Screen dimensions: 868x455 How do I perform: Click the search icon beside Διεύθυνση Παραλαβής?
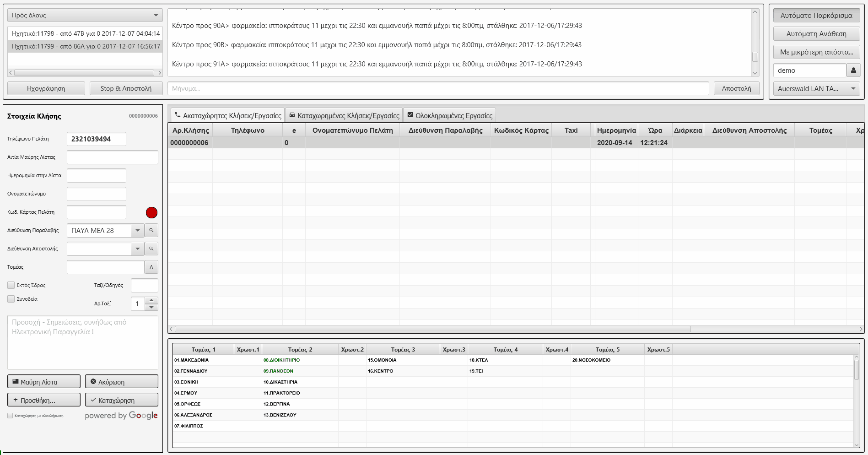(x=151, y=230)
